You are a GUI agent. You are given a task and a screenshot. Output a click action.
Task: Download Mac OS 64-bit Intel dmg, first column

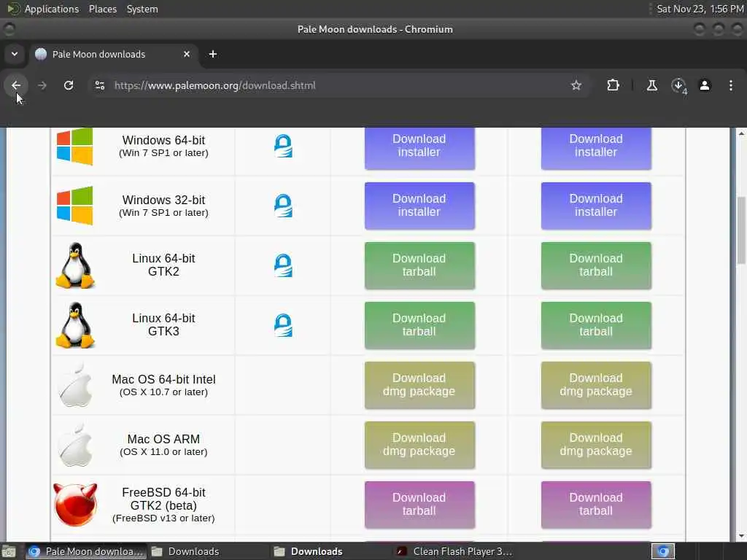(x=419, y=385)
